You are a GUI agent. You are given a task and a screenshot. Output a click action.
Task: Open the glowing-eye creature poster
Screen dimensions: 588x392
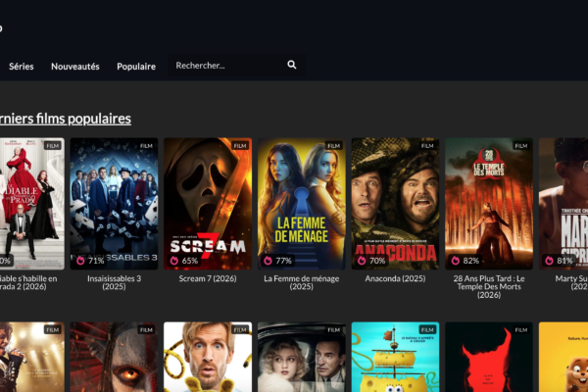tap(114, 357)
